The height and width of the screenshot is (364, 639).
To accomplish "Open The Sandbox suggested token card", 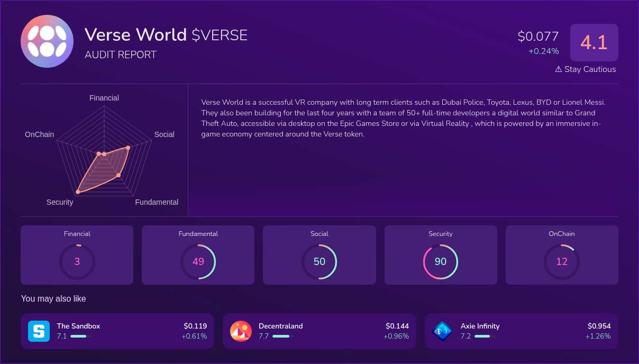I will [117, 331].
